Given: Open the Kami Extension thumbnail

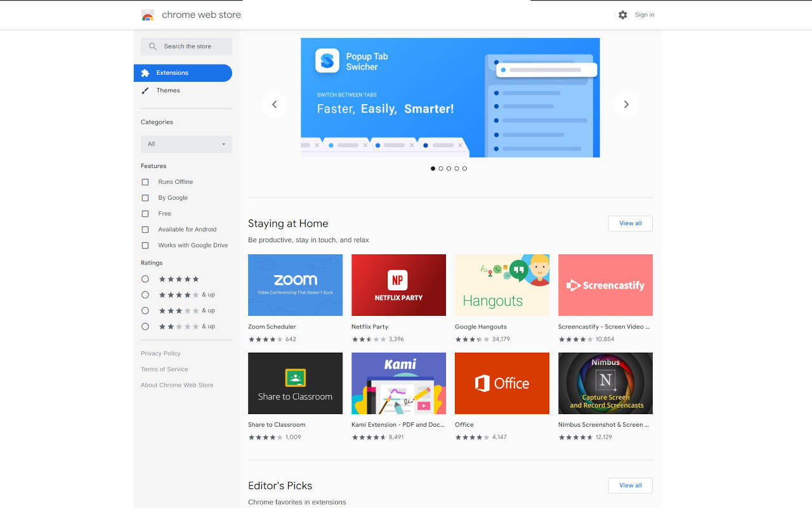Looking at the screenshot, I should (x=398, y=383).
